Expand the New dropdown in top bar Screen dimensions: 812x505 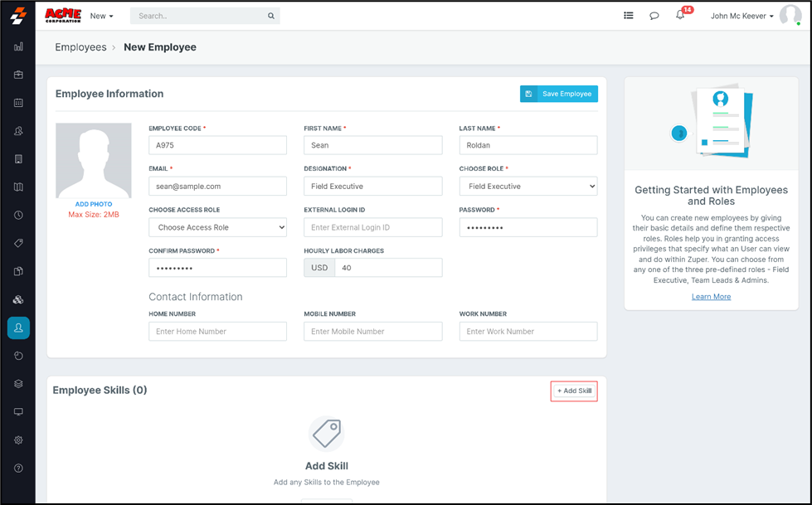(101, 16)
